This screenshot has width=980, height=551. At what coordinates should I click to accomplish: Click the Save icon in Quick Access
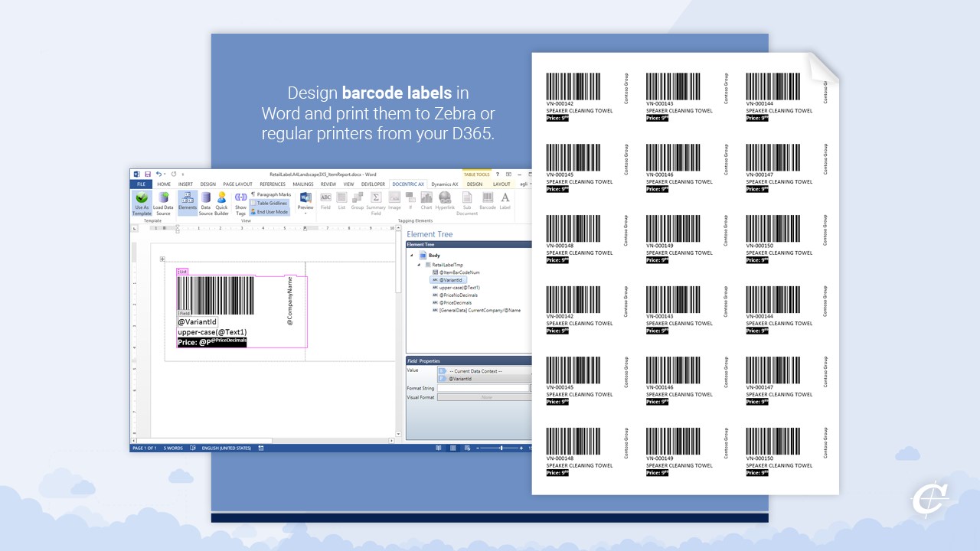click(147, 174)
